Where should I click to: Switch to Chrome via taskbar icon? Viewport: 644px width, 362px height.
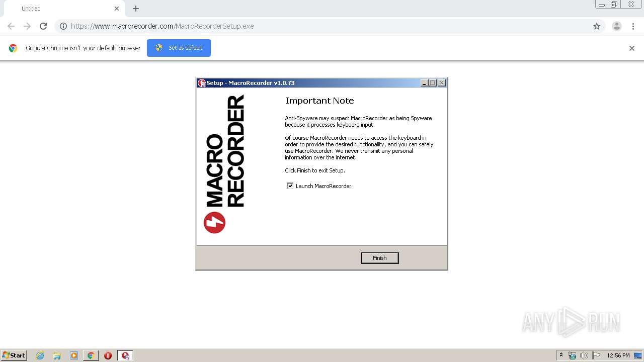click(91, 355)
